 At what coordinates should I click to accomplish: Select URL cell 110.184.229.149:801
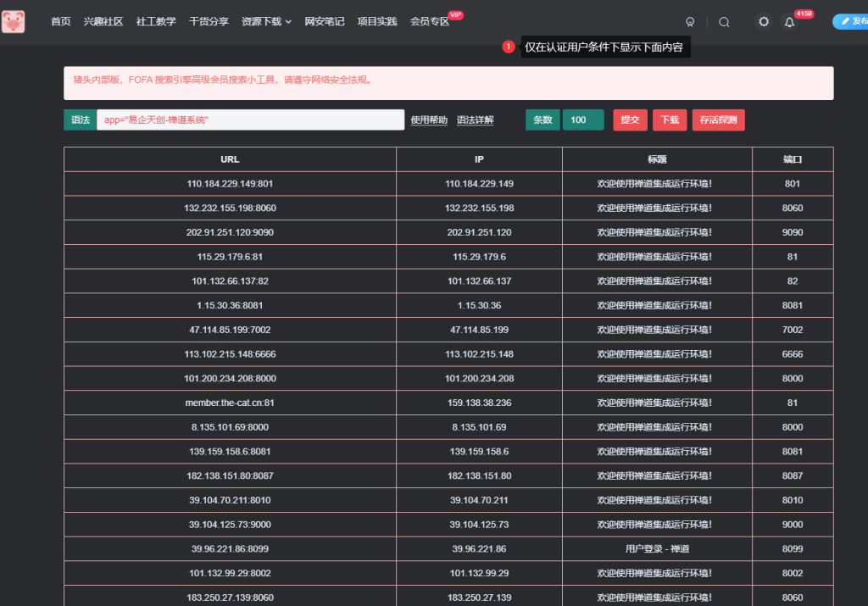(x=230, y=184)
